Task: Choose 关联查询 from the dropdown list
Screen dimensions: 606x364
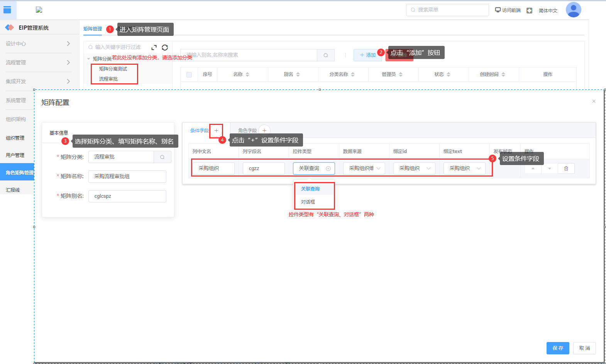Action: pyautogui.click(x=314, y=189)
